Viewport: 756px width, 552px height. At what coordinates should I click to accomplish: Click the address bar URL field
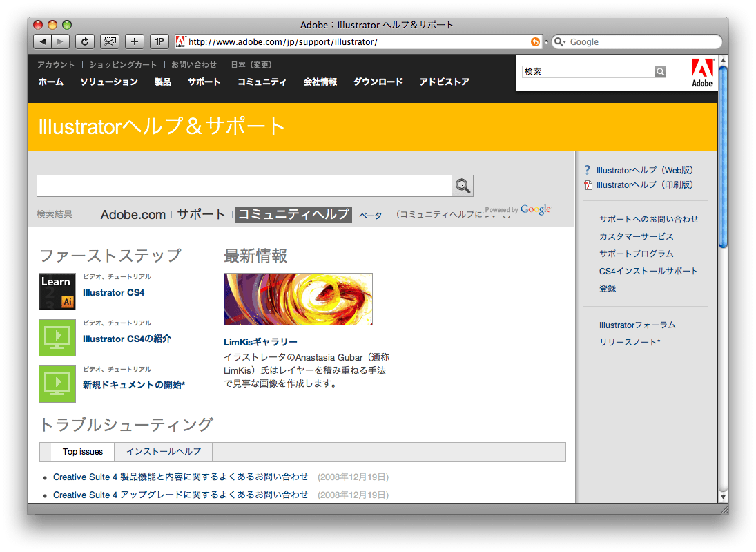[357, 42]
